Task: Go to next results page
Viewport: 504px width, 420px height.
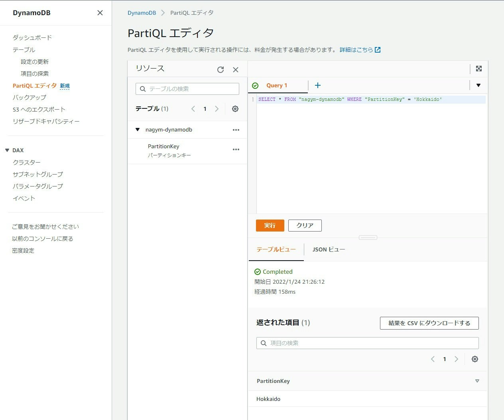Action: (457, 359)
